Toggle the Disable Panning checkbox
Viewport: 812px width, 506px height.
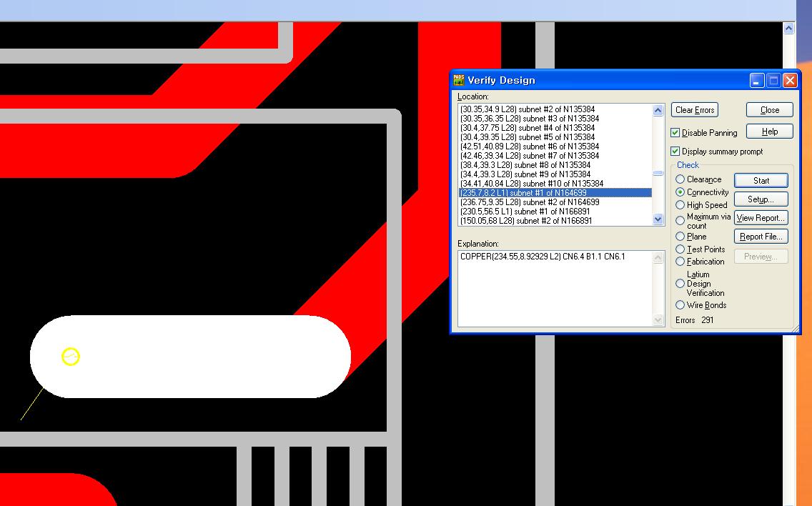(675, 133)
